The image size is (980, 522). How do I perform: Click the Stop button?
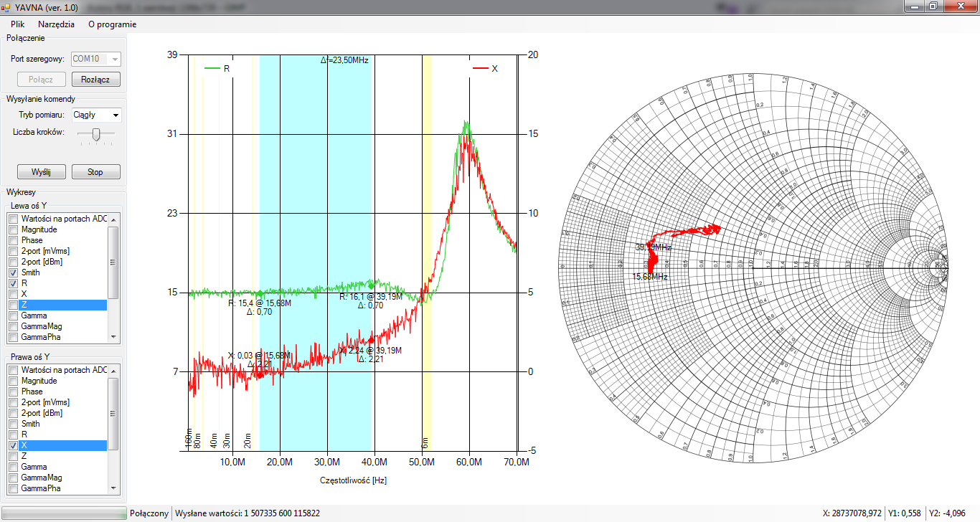coord(95,172)
